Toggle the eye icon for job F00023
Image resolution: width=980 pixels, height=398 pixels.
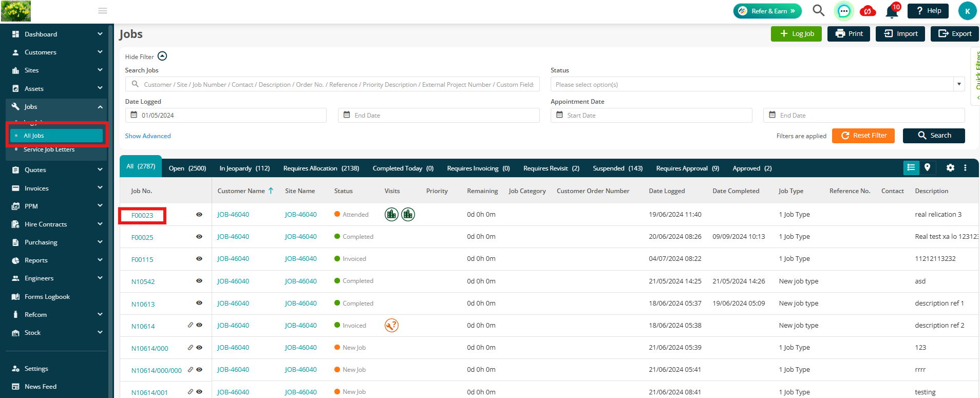(x=199, y=215)
